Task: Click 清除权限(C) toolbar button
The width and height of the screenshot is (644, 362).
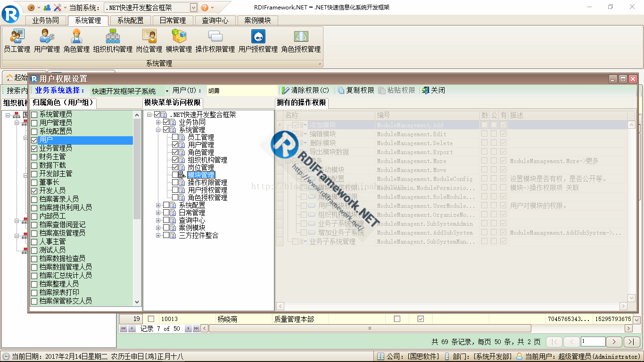Action: point(305,90)
